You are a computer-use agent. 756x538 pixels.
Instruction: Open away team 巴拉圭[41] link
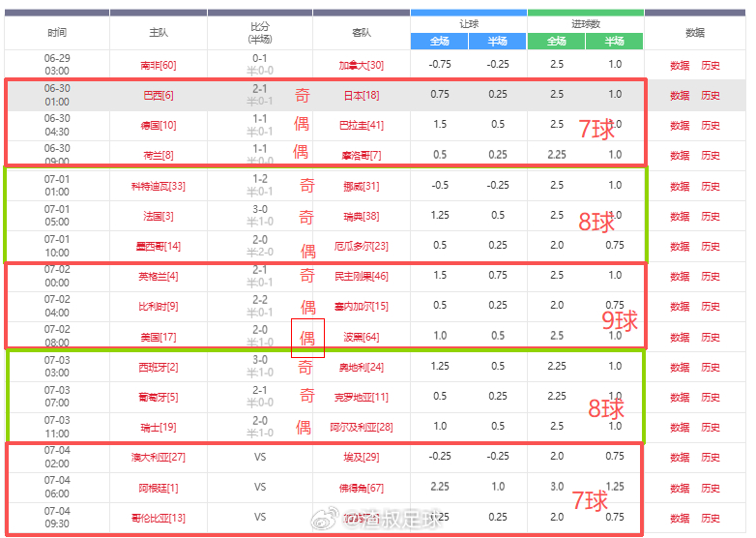click(x=362, y=126)
